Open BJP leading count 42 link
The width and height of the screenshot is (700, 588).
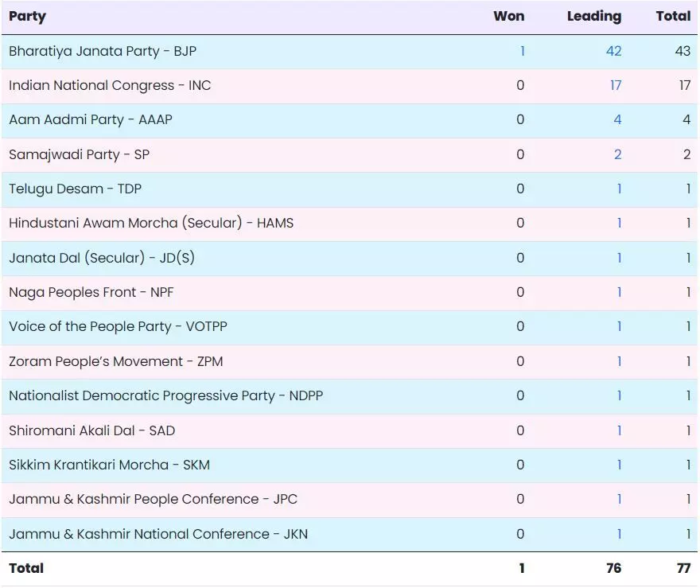pos(613,51)
